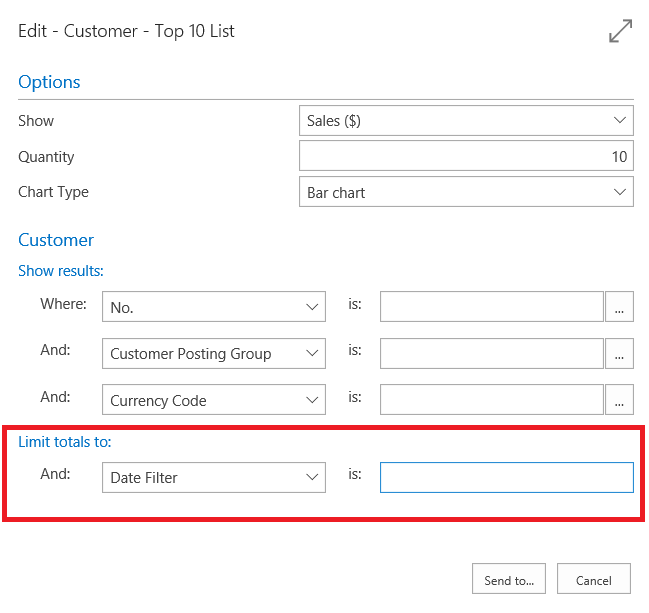Open lookup for Customer Posting Group filter
This screenshot has height=613, width=649.
click(x=619, y=354)
